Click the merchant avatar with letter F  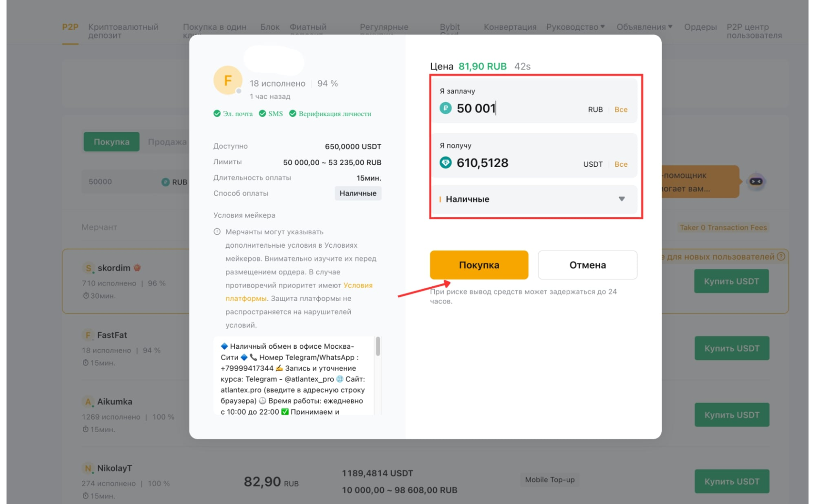228,80
